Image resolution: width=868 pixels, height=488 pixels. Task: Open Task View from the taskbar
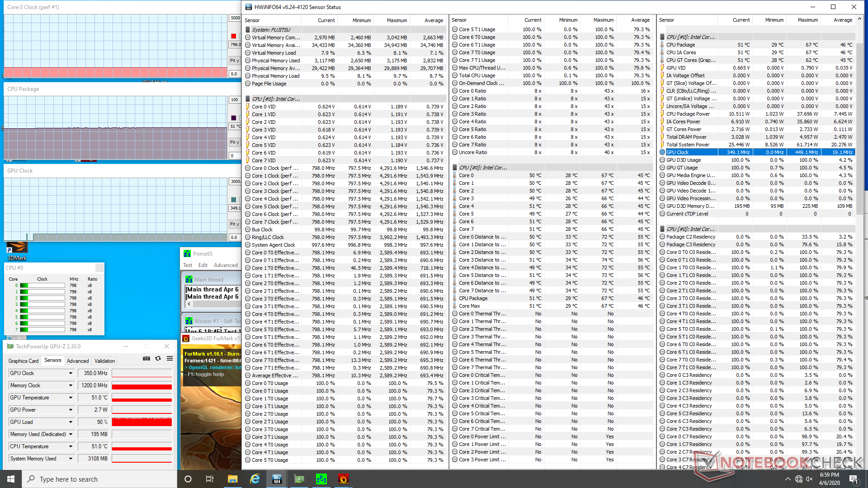[210, 479]
